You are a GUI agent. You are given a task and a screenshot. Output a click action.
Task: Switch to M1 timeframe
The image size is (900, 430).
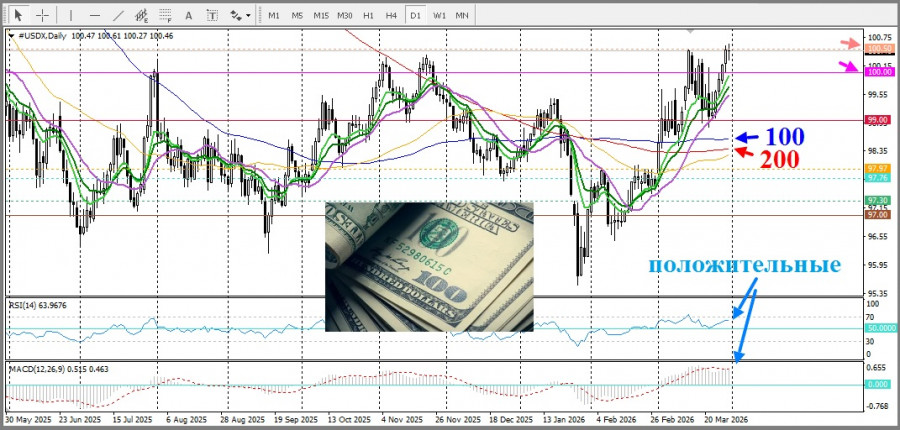coord(274,15)
